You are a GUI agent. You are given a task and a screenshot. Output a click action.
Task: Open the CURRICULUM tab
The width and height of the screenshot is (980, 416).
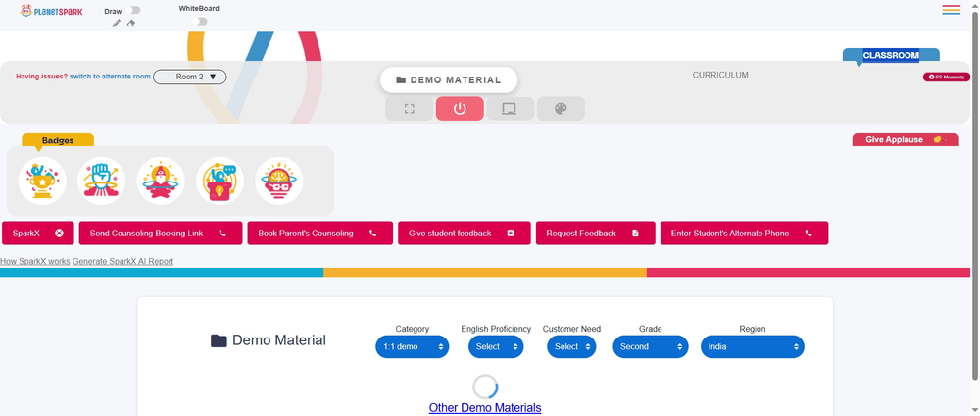[x=720, y=76]
